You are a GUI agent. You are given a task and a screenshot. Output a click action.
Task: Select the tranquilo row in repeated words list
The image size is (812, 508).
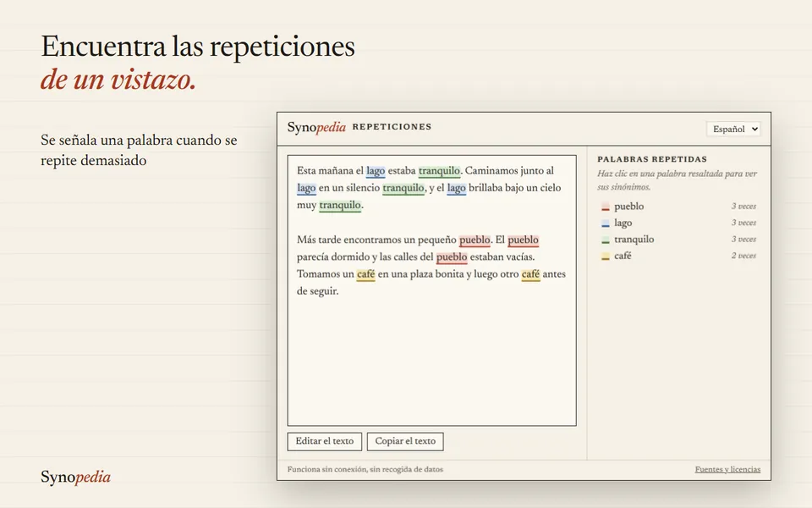(678, 240)
